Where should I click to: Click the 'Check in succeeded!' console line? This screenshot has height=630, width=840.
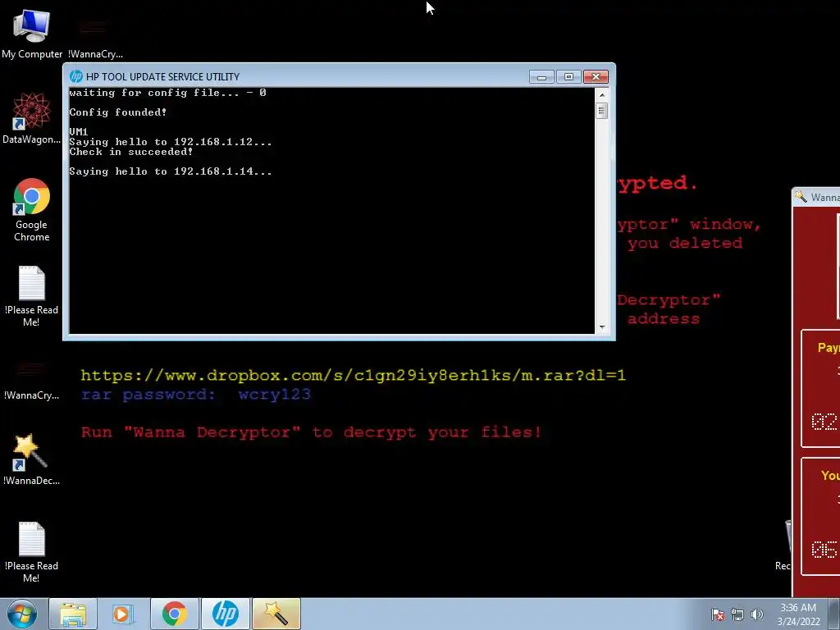coord(130,152)
